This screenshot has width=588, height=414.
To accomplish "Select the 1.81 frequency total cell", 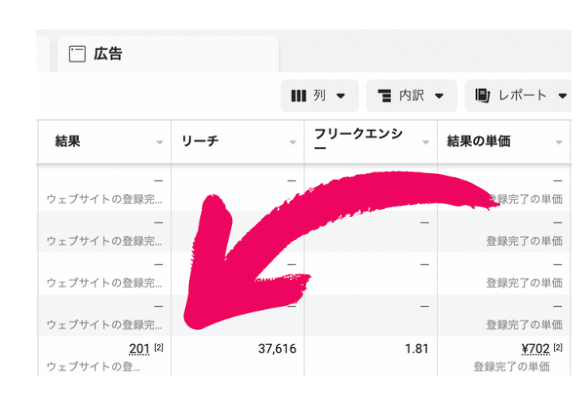I will click(x=416, y=349).
